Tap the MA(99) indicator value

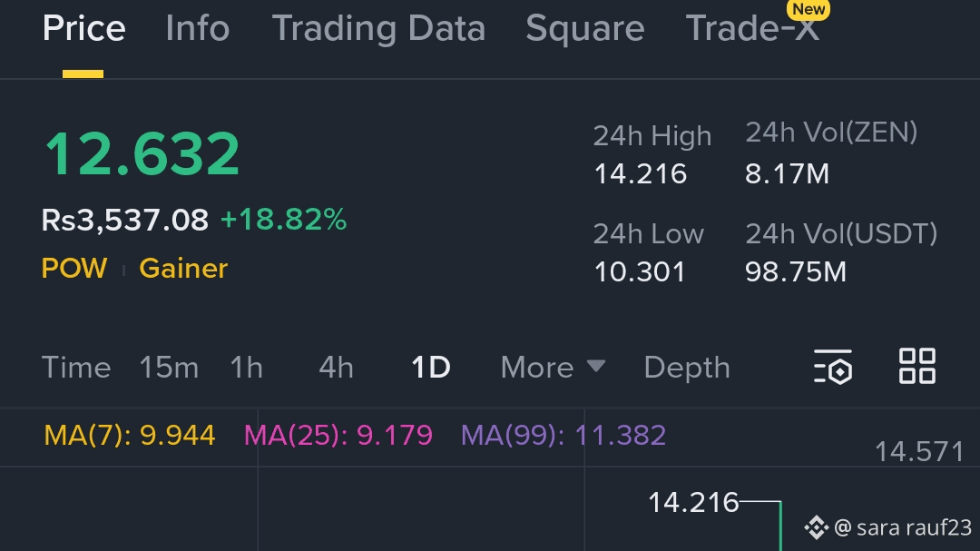[x=563, y=435]
